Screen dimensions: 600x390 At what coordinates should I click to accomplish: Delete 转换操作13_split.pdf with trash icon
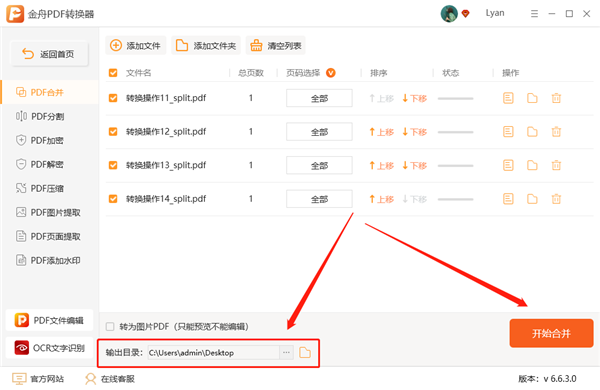point(556,165)
